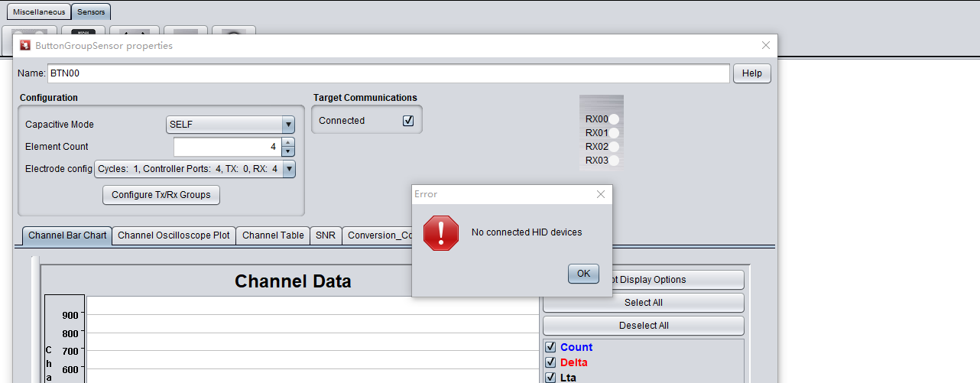
Task: Expand the Electrode config dropdown
Action: tap(289, 169)
